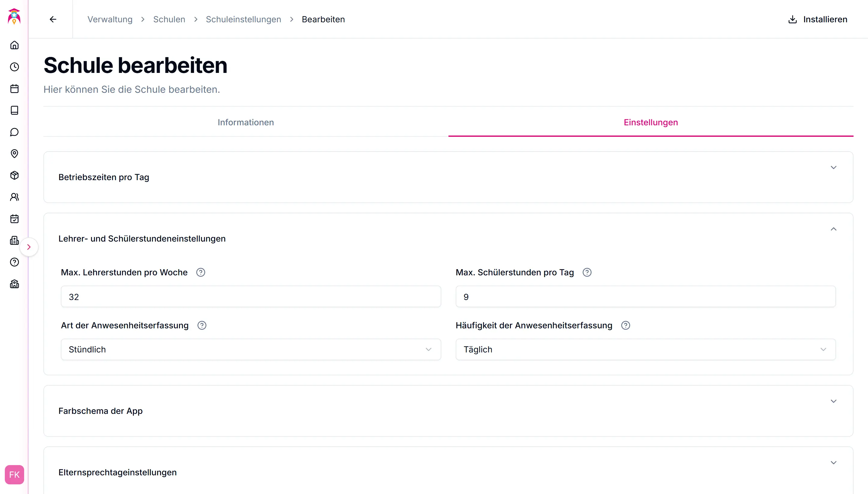This screenshot has width=868, height=494.
Task: Click help icon beside Max. Lehrerstunden pro Woche
Action: pos(201,272)
